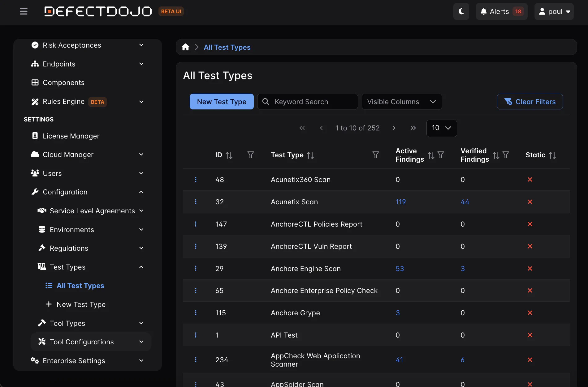Open the hamburger sidebar menu
Screen dimensions: 588x387
click(x=24, y=11)
